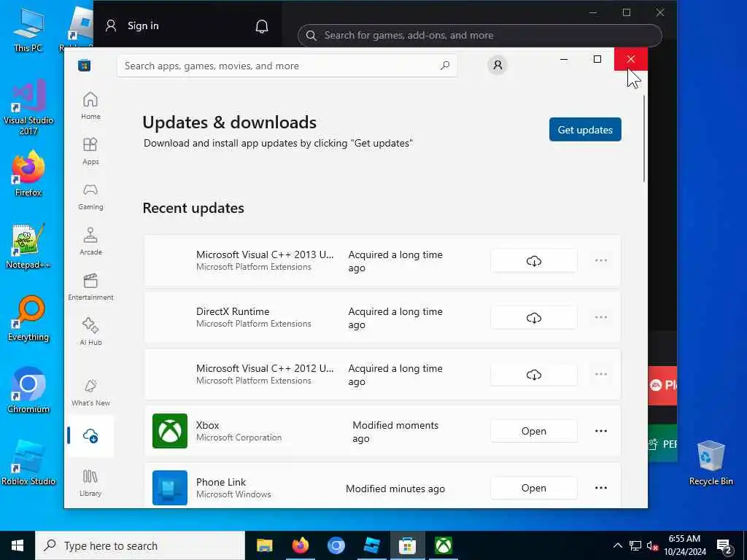Viewport: 747px width, 560px height.
Task: Click the 'Modified moments ago' text
Action: [x=395, y=432]
